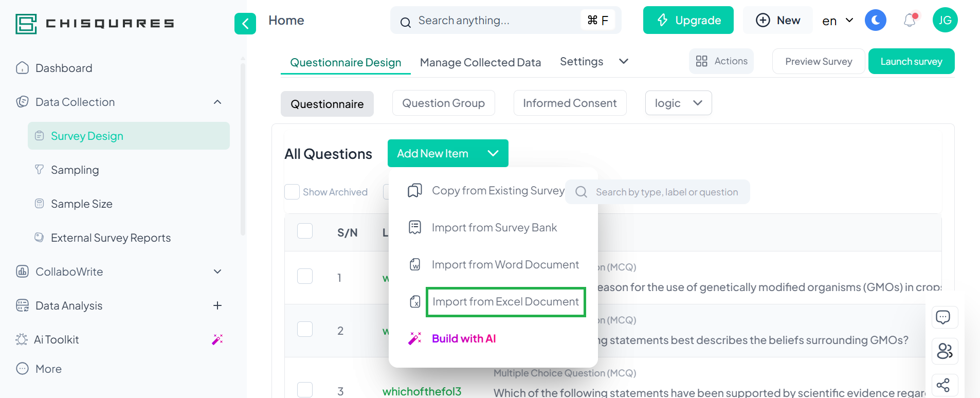
Task: Toggle Add New Item dropdown
Action: click(448, 153)
